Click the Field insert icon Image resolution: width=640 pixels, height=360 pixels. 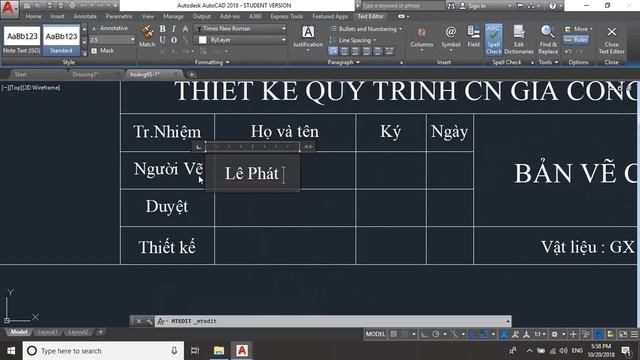click(x=473, y=36)
